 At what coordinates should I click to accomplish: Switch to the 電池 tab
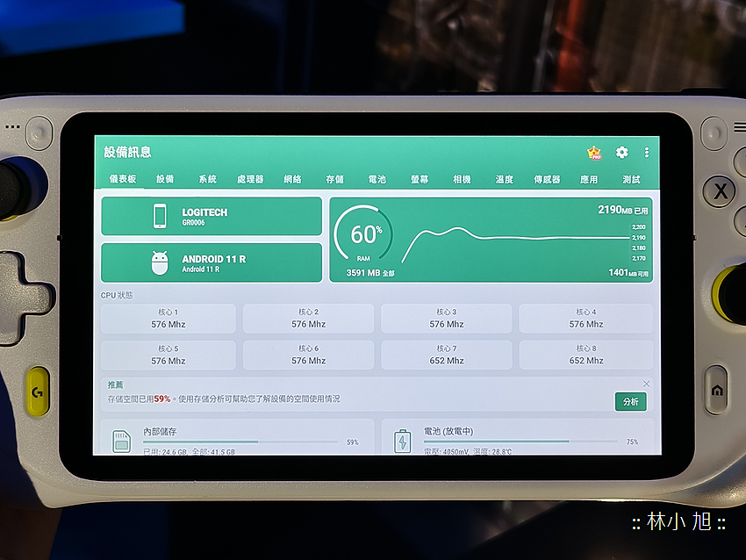click(x=377, y=179)
